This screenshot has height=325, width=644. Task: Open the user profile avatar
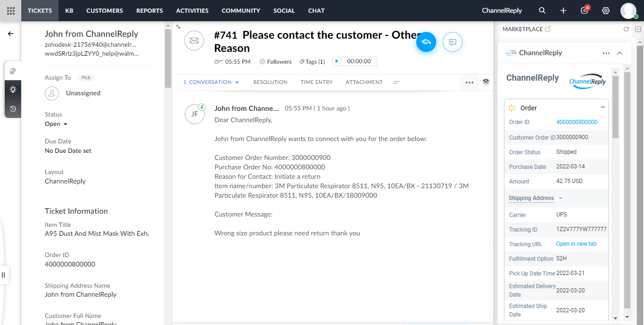click(628, 10)
